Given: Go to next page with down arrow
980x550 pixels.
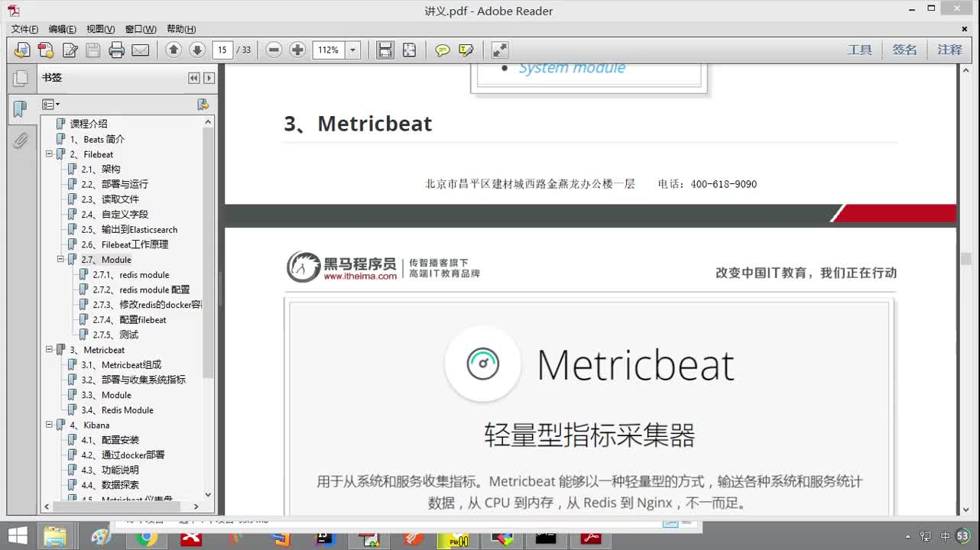Looking at the screenshot, I should (x=197, y=50).
